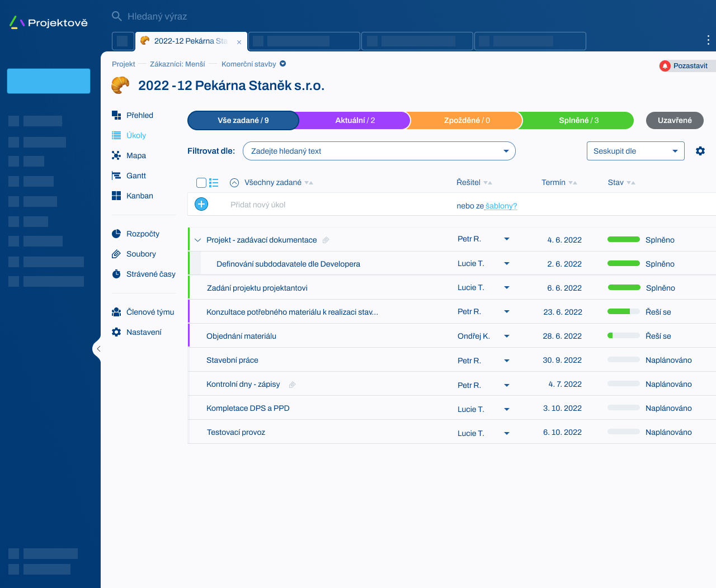Open assignee dropdown for Definování subdodavatele
716x588 pixels.
point(507,263)
